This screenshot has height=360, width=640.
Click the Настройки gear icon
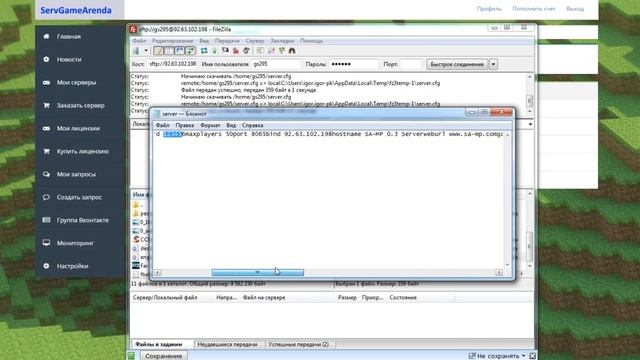pyautogui.click(x=47, y=266)
